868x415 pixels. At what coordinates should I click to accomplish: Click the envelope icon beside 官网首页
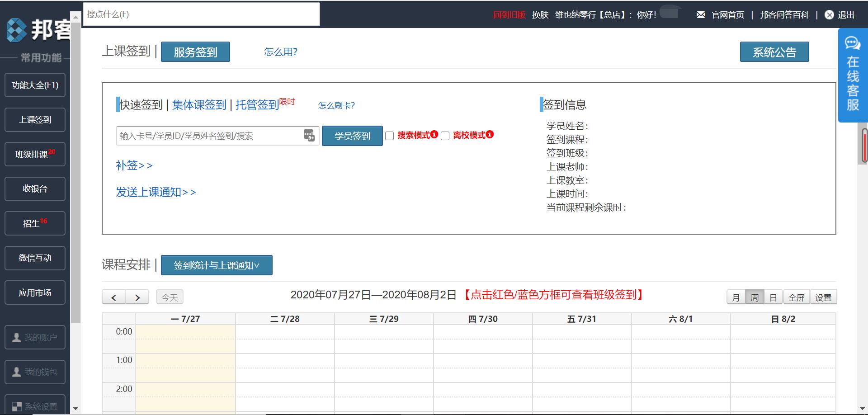[701, 14]
